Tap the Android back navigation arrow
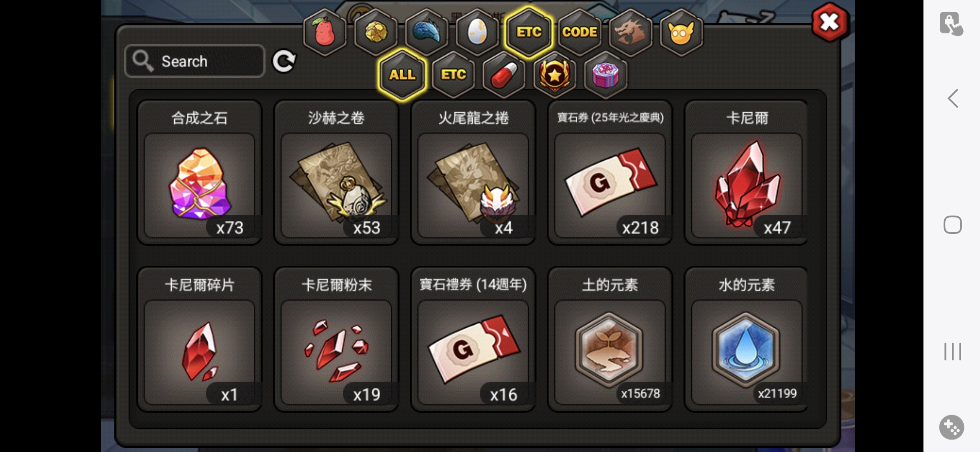This screenshot has height=452, width=980. click(953, 98)
